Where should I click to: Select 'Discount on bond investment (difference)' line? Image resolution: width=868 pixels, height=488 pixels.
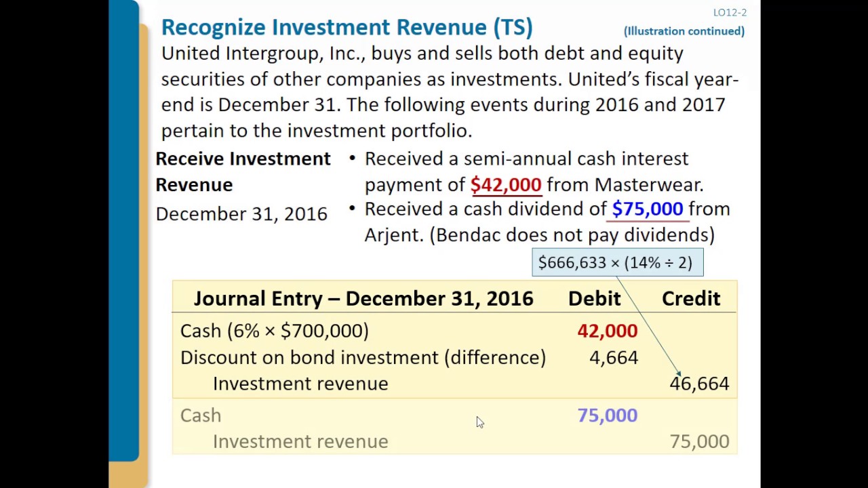point(363,358)
